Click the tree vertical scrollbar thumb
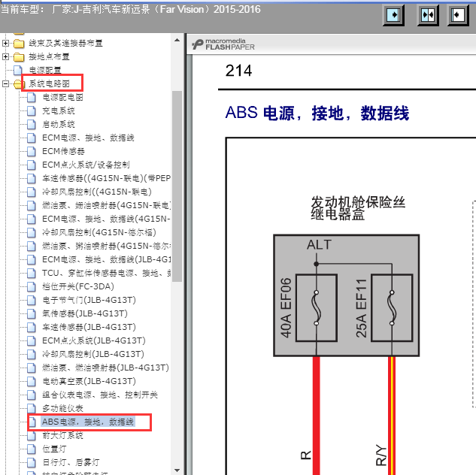 tap(177, 186)
